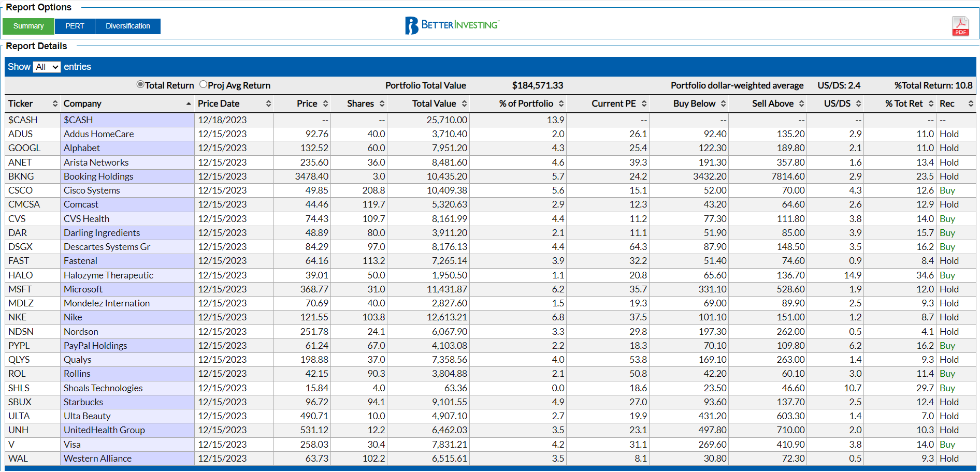The height and width of the screenshot is (472, 980).
Task: Open the Darling Ingredients company link
Action: pos(102,233)
